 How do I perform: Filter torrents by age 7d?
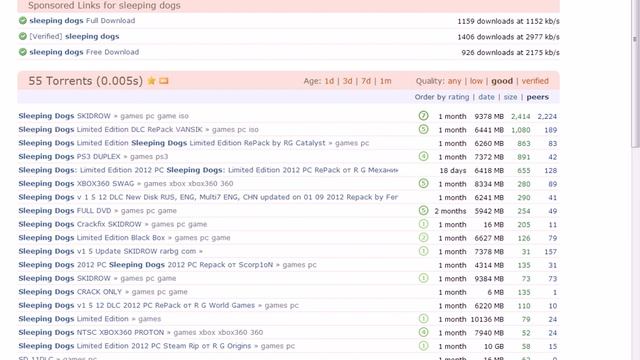click(366, 81)
